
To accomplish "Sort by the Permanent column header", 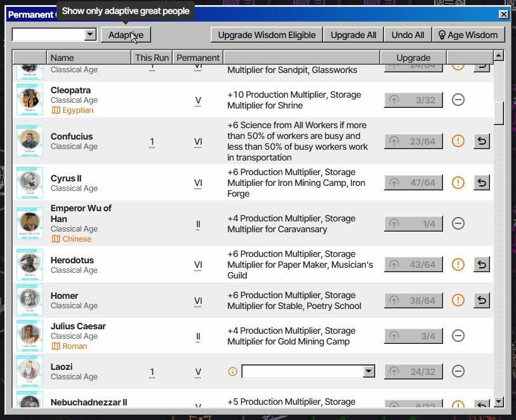I will coord(198,58).
